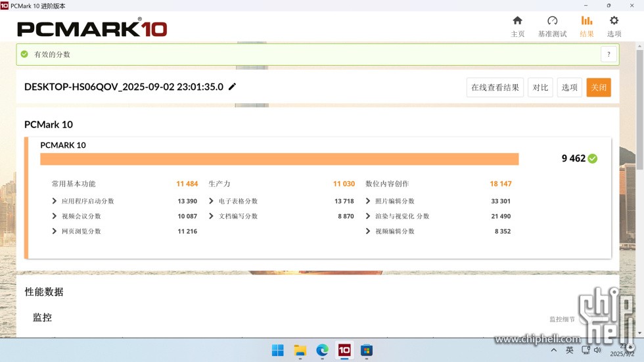
Task: Open Microsoft Store from taskbar
Action: (367, 350)
